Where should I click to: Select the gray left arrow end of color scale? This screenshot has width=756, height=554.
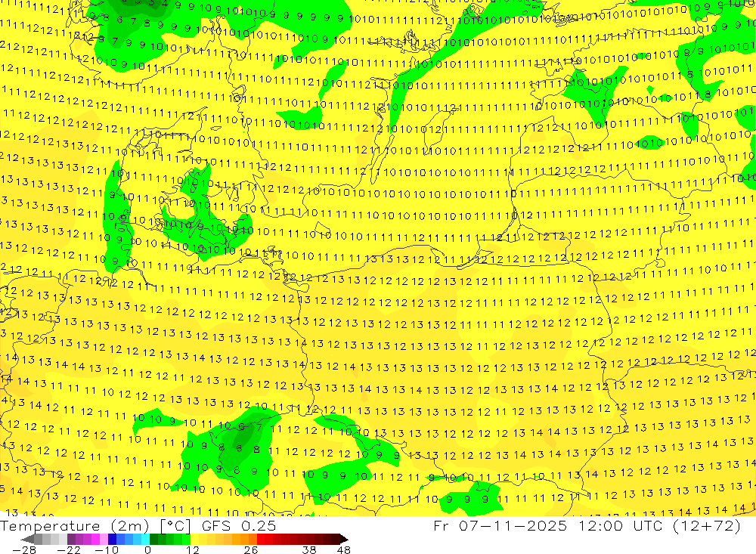[x=27, y=539]
